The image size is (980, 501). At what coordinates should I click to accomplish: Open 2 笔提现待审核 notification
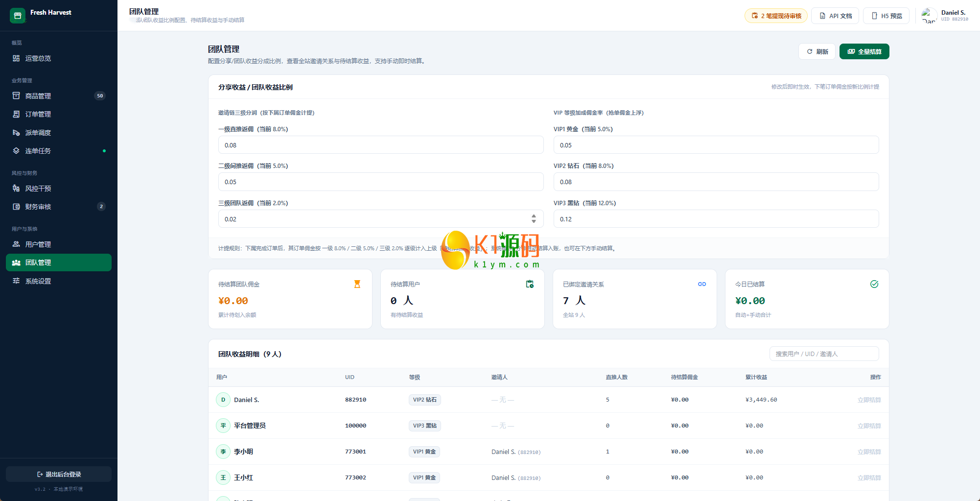pos(776,16)
